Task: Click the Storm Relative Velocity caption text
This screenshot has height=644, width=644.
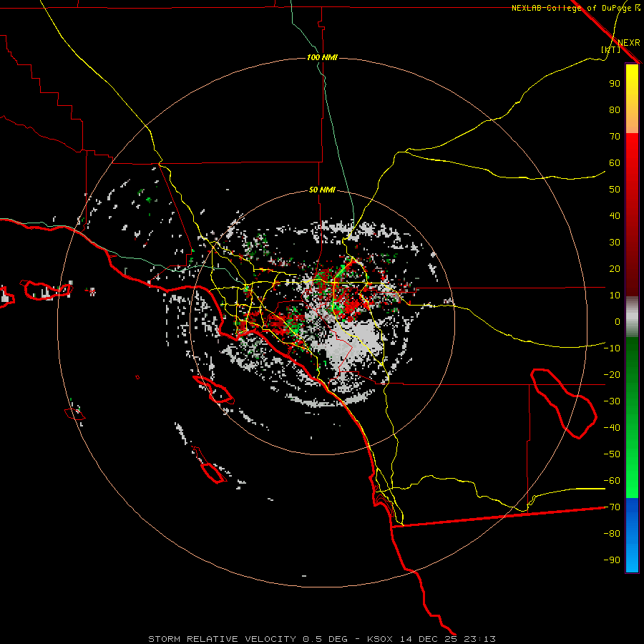Action: pos(321,639)
